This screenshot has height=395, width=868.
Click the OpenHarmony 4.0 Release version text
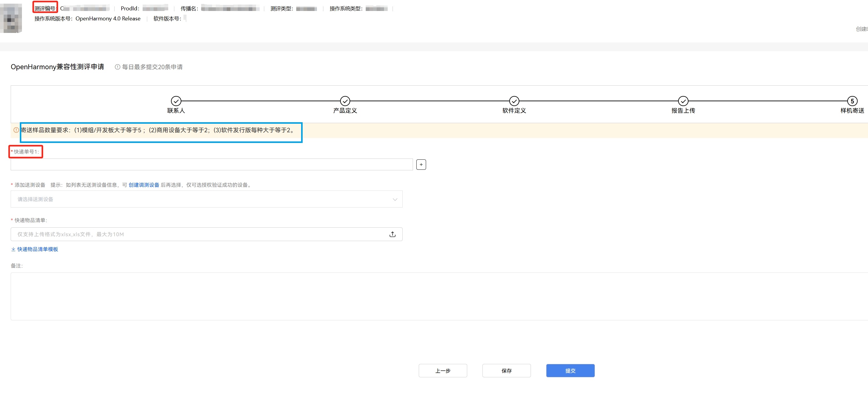pos(108,19)
